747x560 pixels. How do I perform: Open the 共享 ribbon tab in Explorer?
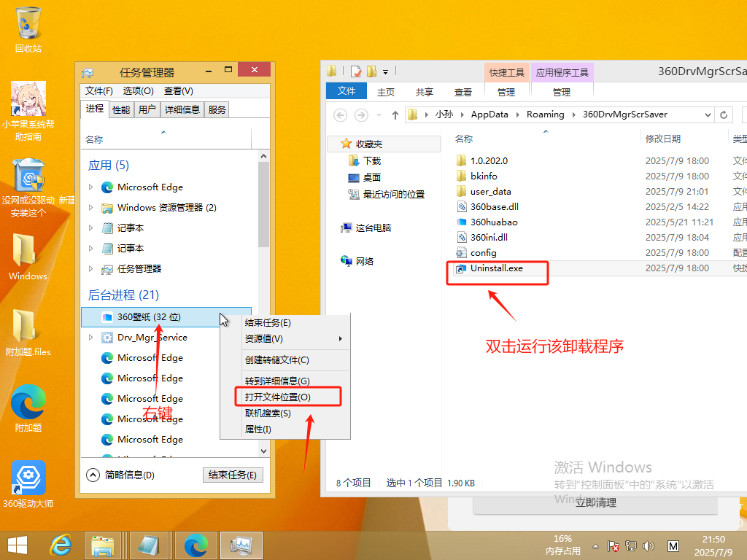tap(424, 92)
